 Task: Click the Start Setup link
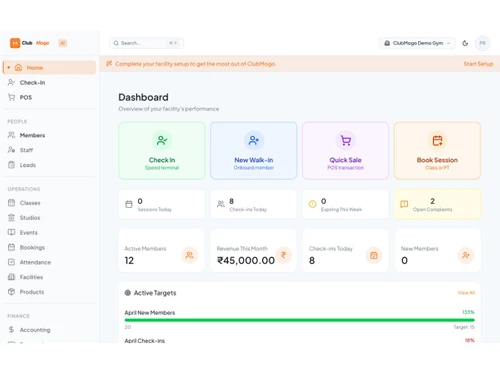coord(478,64)
